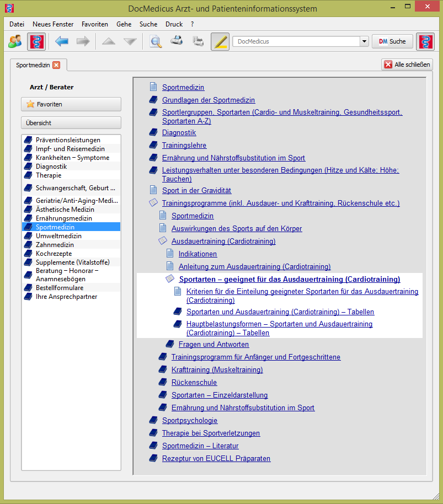443x504 pixels.
Task: Click the book icon beside Rückenschule
Action: [x=163, y=382]
